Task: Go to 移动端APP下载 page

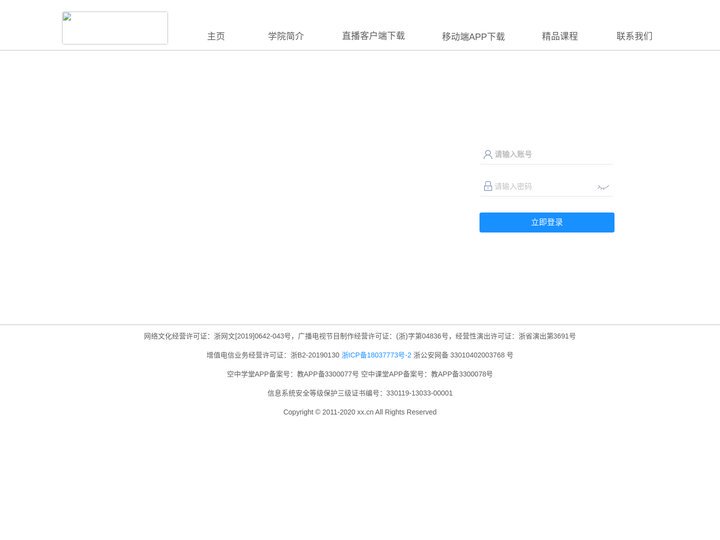Action: click(x=473, y=36)
